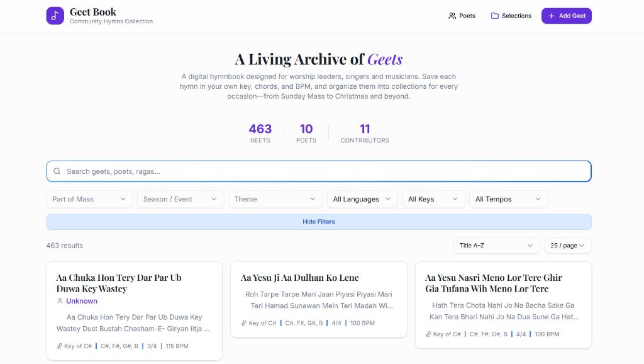Open Aa Chuka Hon Tery Dar geet
This screenshot has width=644, height=364.
[x=119, y=283]
